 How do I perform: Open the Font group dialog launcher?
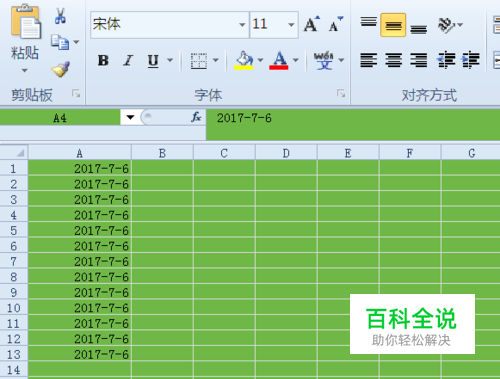341,94
